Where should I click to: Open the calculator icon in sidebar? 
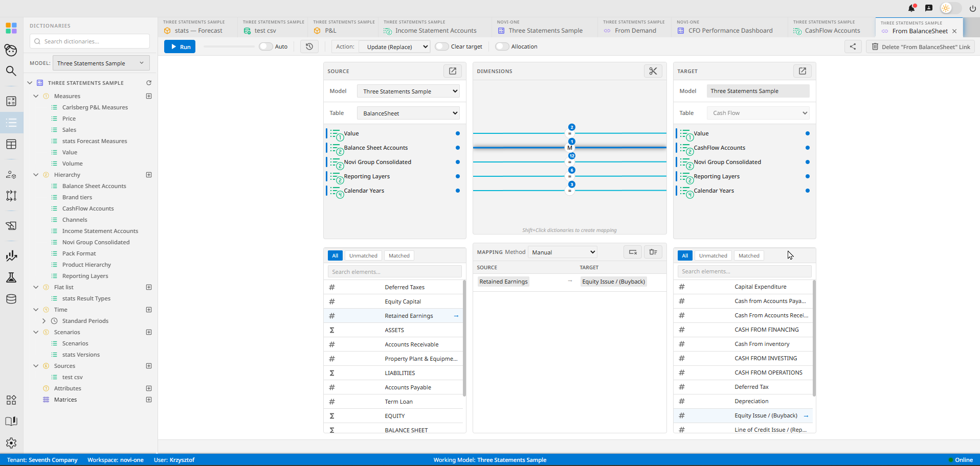coord(11,101)
